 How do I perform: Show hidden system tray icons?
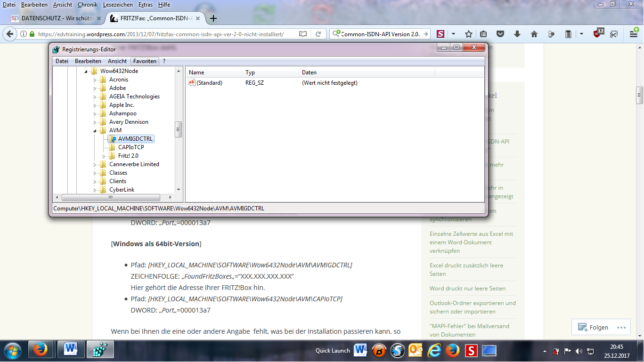(545, 351)
